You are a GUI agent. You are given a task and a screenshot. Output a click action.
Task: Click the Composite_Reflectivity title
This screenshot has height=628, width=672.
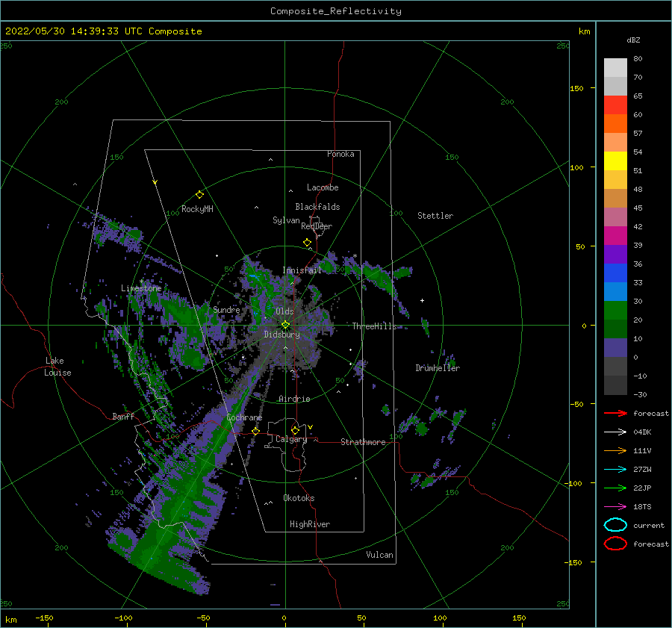336,11
